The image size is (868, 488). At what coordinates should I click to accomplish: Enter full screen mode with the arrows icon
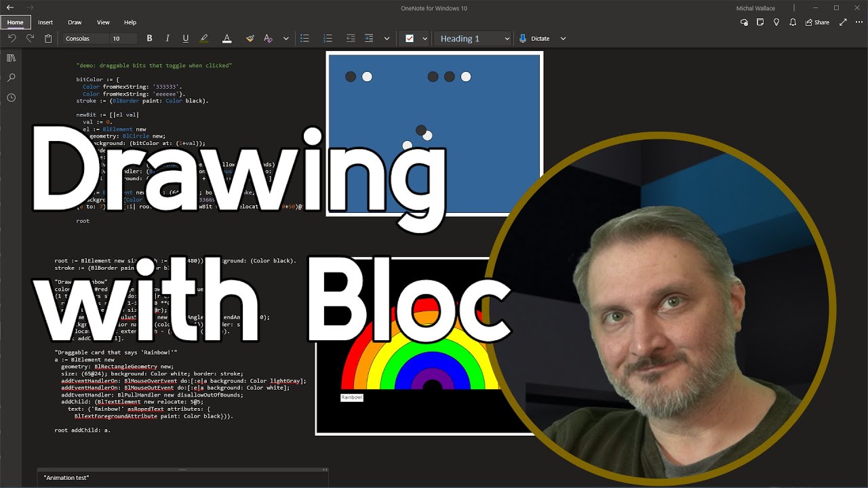click(843, 22)
